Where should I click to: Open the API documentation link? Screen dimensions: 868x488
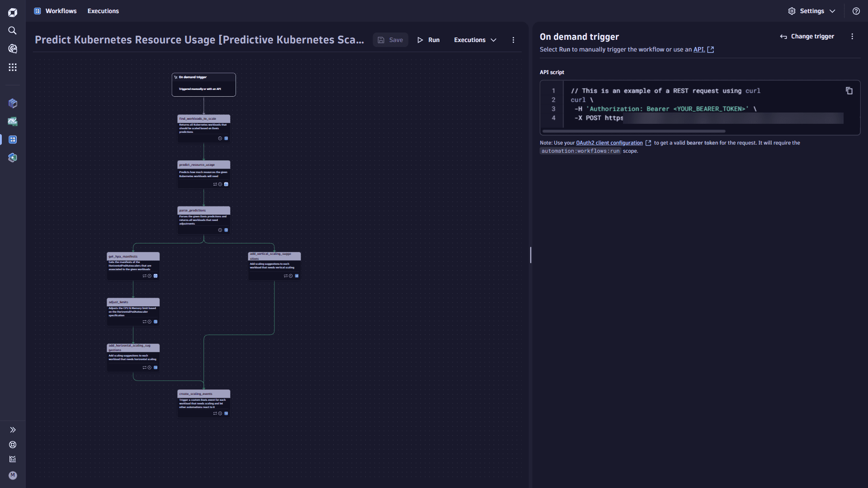(703, 49)
